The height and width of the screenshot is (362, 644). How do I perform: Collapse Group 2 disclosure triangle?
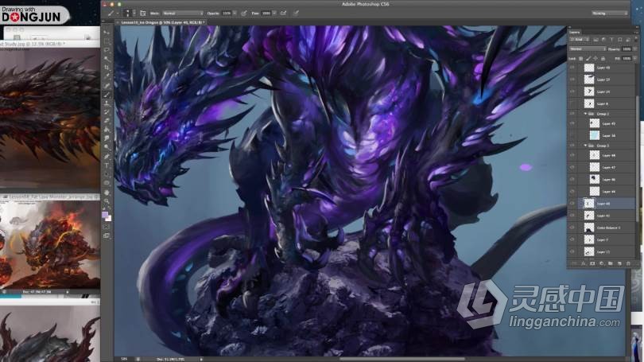click(x=585, y=114)
